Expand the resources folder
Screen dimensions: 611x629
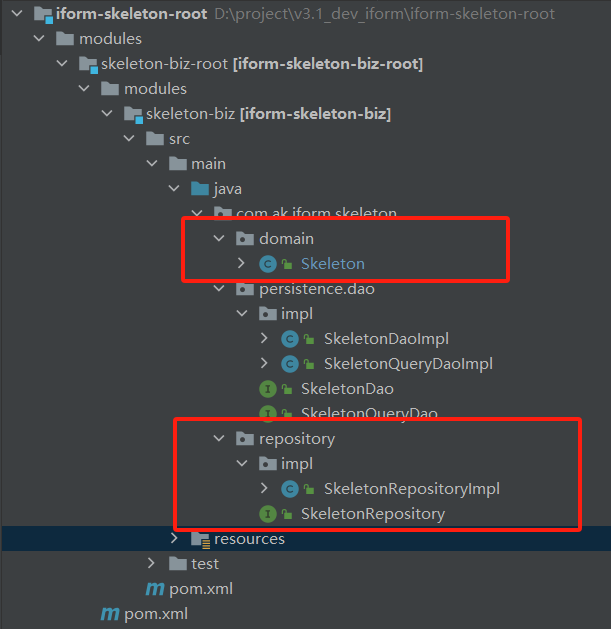point(174,539)
